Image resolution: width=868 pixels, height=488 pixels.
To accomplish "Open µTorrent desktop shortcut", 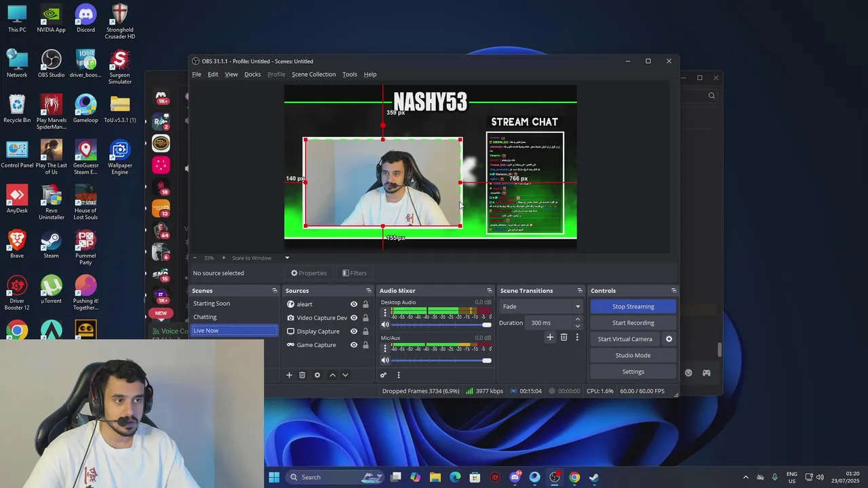I will click(52, 290).
